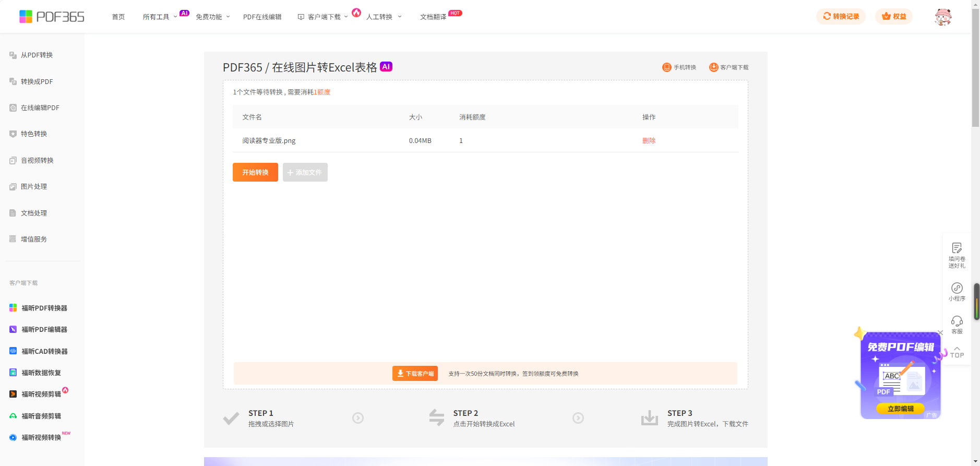
Task: Open the 小程序 mini program icon
Action: [957, 289]
